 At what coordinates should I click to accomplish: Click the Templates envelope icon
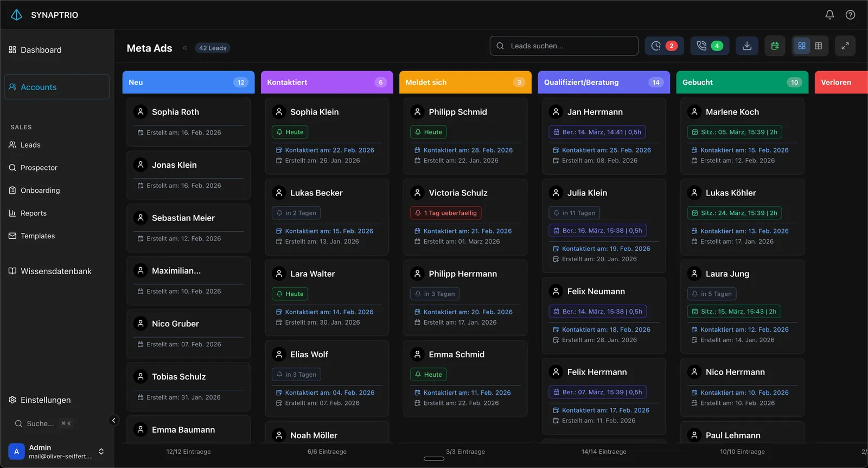click(12, 236)
